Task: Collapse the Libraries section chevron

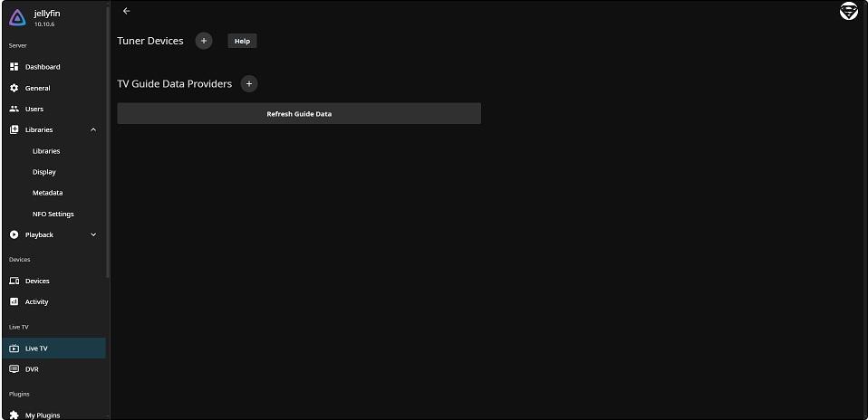Action: [93, 129]
